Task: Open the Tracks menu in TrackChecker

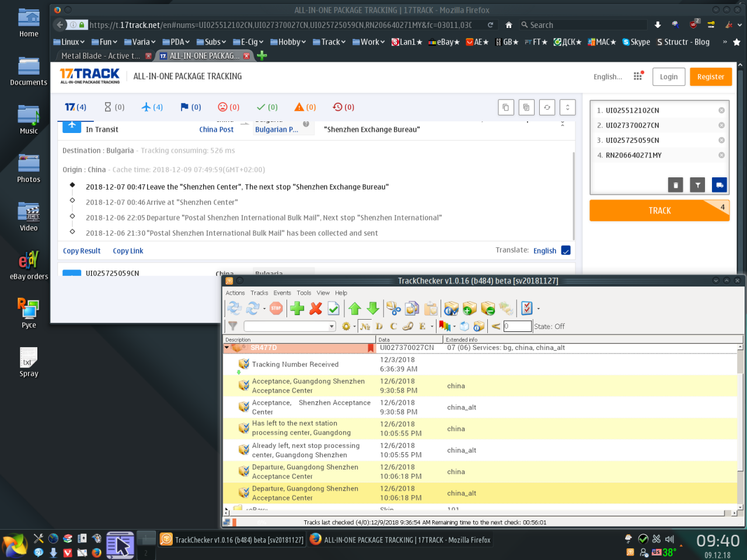Action: pos(259,293)
